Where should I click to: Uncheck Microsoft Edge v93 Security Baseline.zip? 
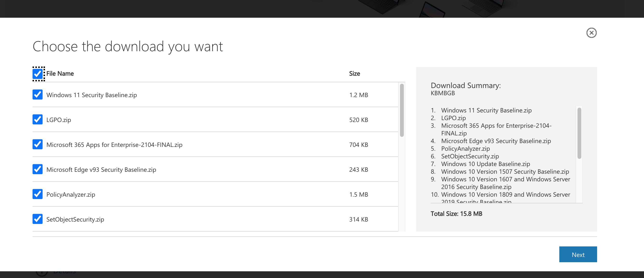38,169
